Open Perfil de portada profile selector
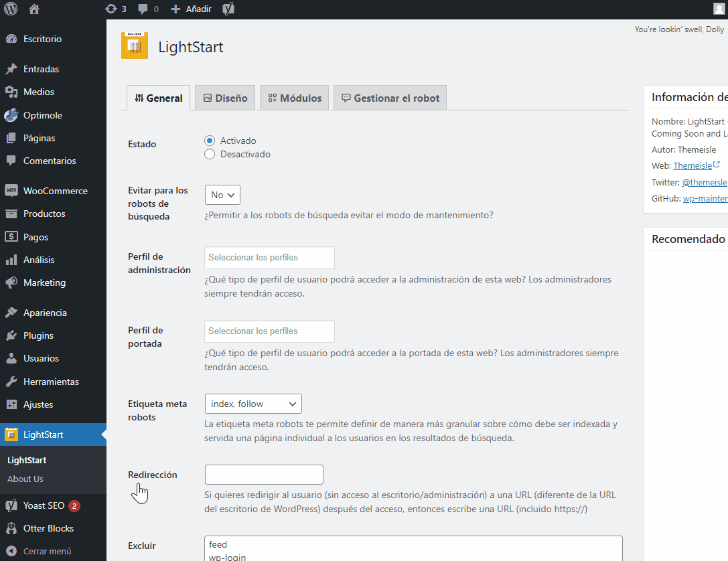Image resolution: width=728 pixels, height=561 pixels. 269,331
